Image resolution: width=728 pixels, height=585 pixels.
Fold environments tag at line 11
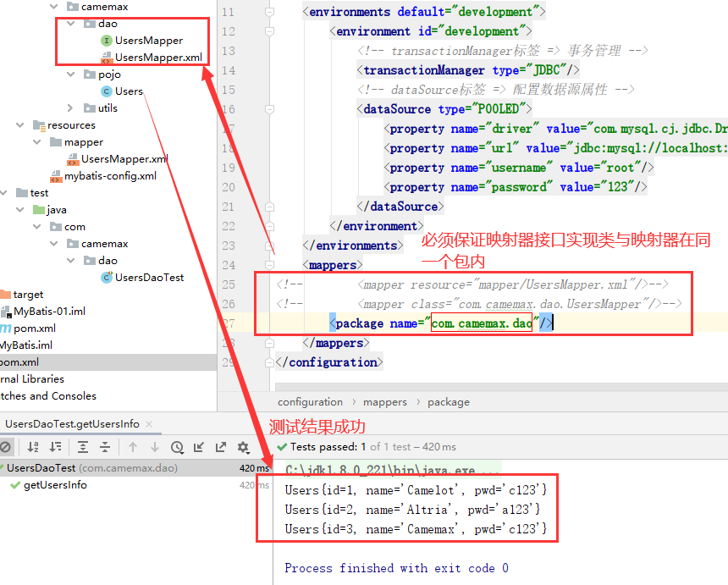tap(269, 12)
